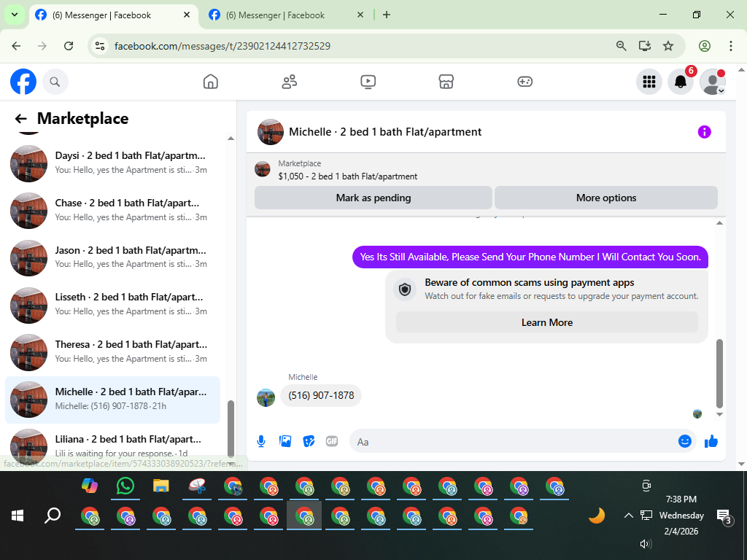The height and width of the screenshot is (560, 747).
Task: Open the Facebook home logo
Action: [x=23, y=82]
